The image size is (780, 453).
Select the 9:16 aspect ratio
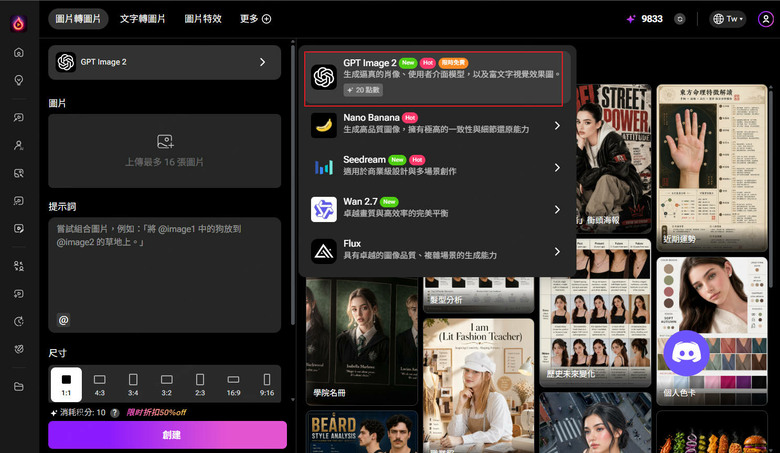point(267,384)
